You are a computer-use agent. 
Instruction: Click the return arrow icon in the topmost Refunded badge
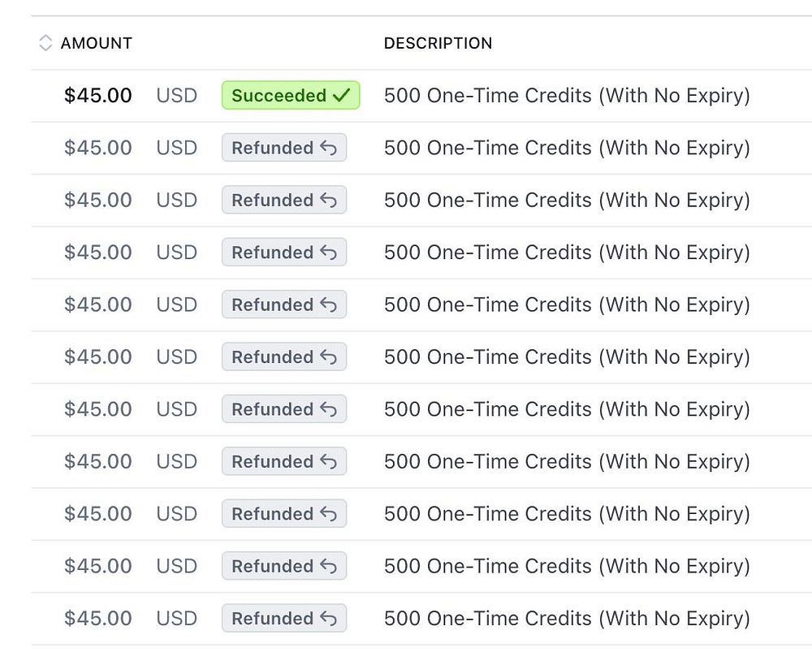point(328,148)
